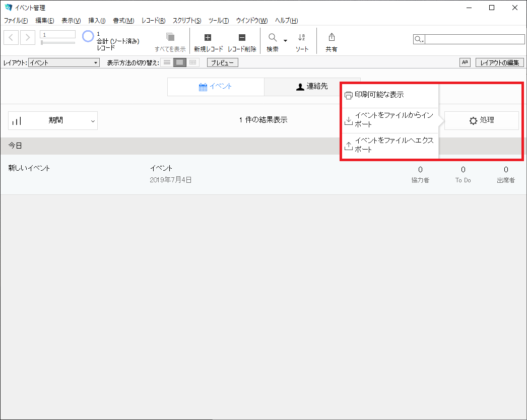Viewport: 527px width, 420px height.
Task: Switch to form view layout
Action: 167,62
